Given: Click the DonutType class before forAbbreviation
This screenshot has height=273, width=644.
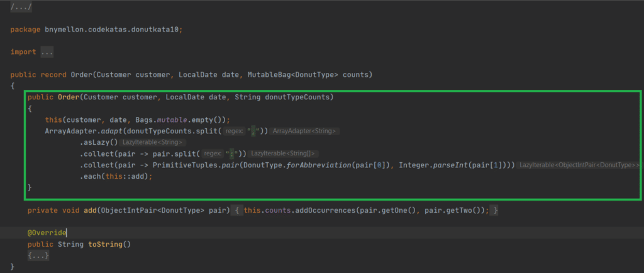Looking at the screenshot, I should (x=262, y=165).
